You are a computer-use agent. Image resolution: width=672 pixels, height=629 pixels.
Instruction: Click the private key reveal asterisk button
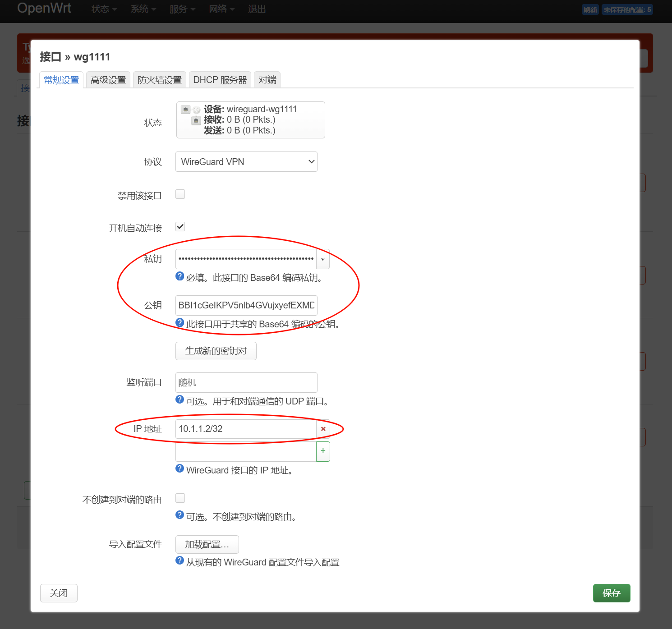point(323,259)
